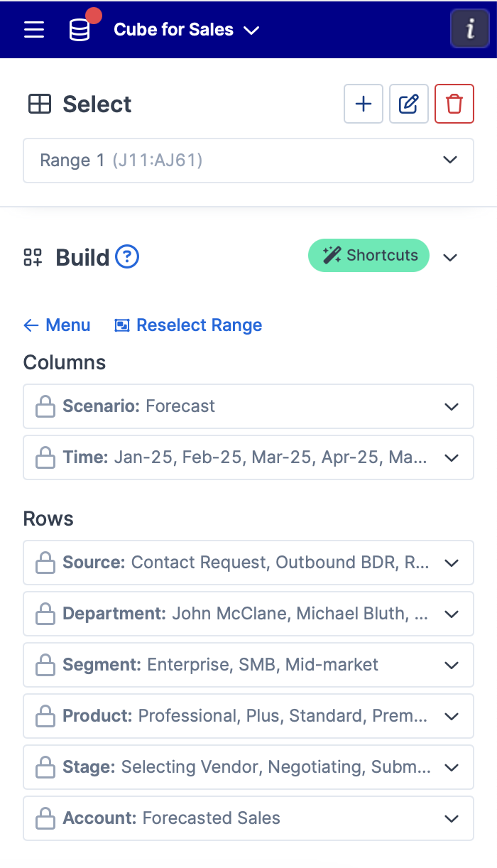The width and height of the screenshot is (497, 868).
Task: Click the Build grid-plus icon
Action: [x=33, y=257]
